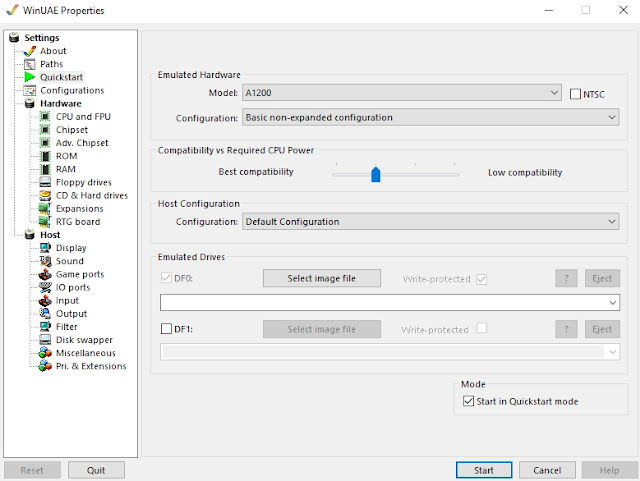Viewport: 640px width, 481px height.
Task: Click the IO ports icon
Action: tap(45, 287)
